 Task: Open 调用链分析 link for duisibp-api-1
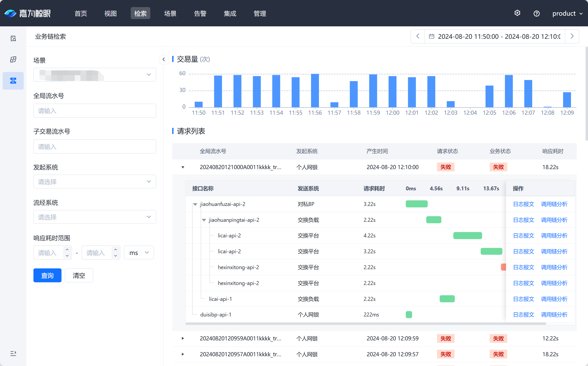coord(554,315)
